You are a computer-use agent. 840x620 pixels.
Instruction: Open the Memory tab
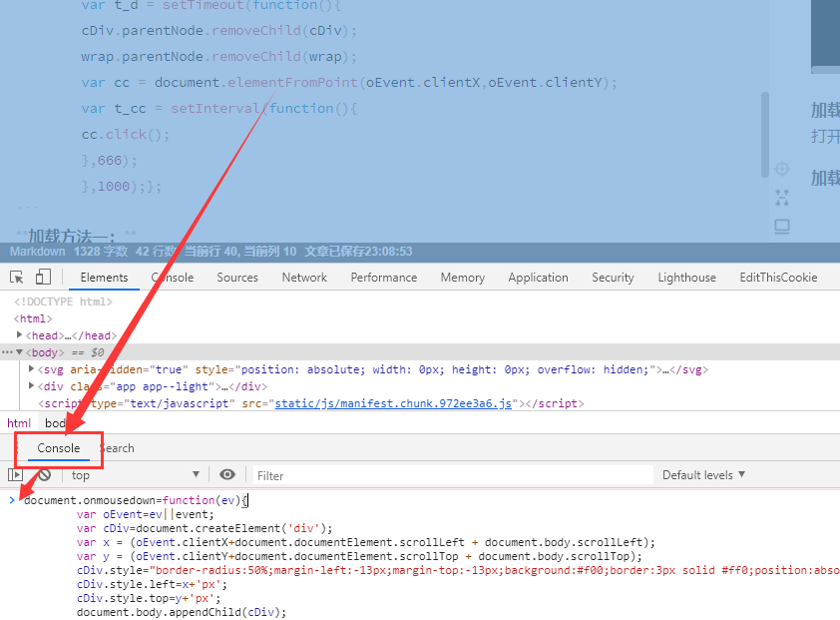pyautogui.click(x=462, y=278)
